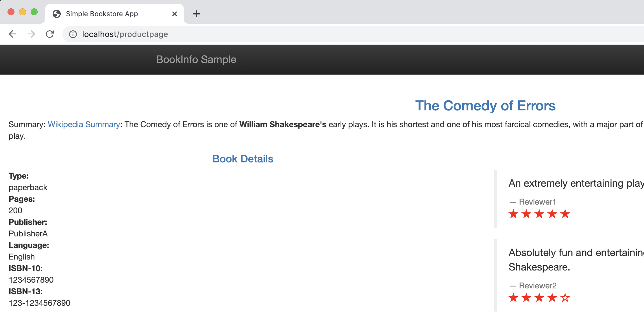Click Reviewer1's fifth filled star

[x=565, y=214]
